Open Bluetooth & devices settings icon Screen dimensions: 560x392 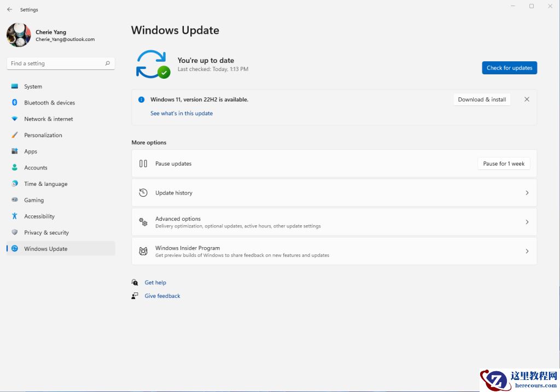pyautogui.click(x=15, y=102)
